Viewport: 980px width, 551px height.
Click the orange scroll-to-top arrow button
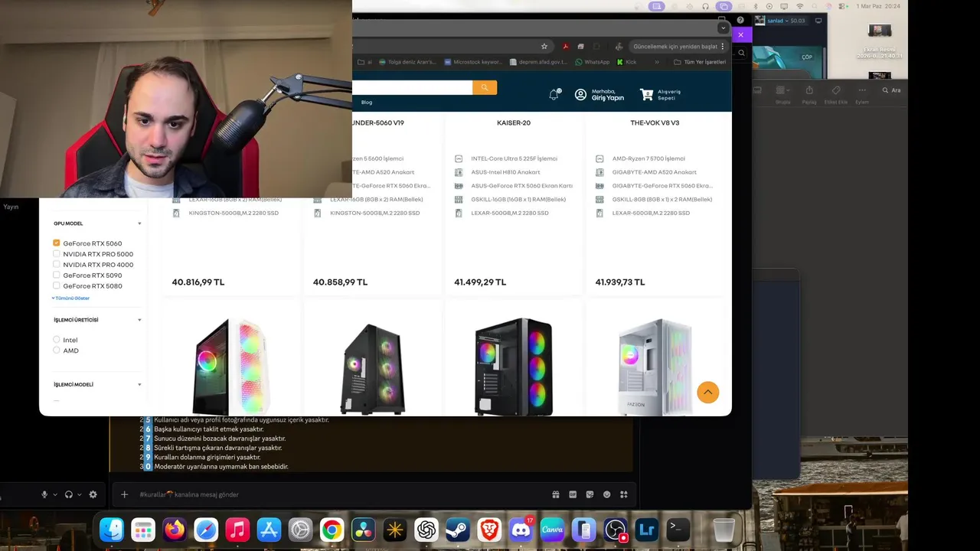[708, 393]
